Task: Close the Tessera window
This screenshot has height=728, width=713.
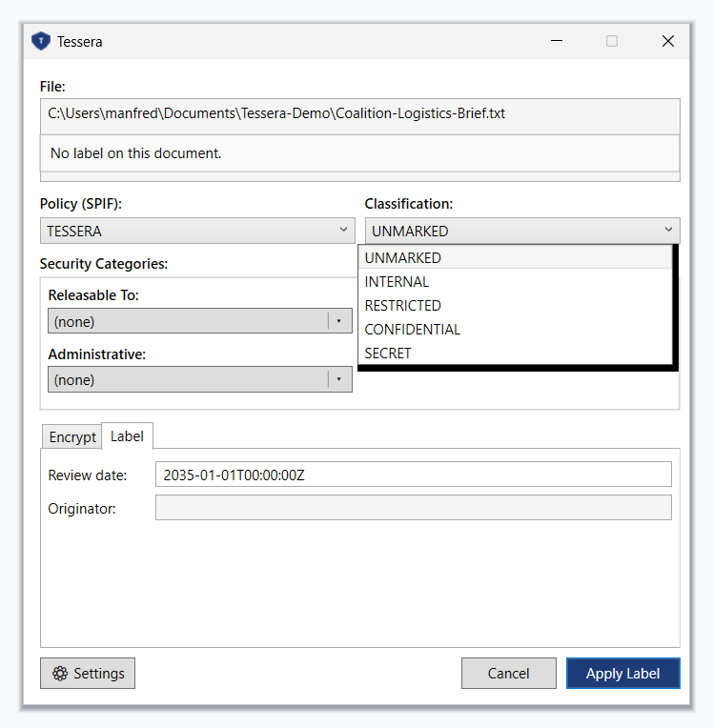Action: coord(668,41)
